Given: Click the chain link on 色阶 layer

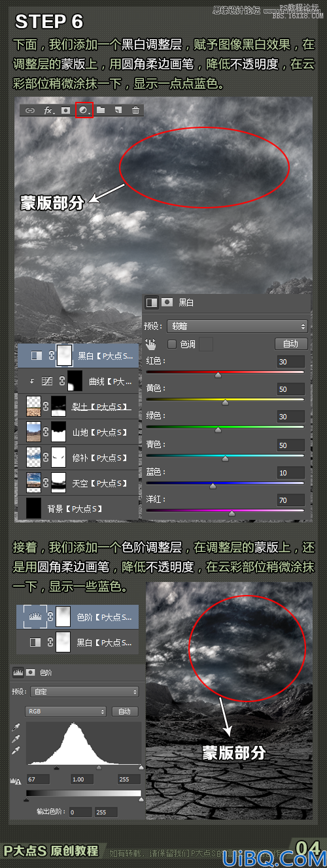Looking at the screenshot, I should (x=50, y=616).
